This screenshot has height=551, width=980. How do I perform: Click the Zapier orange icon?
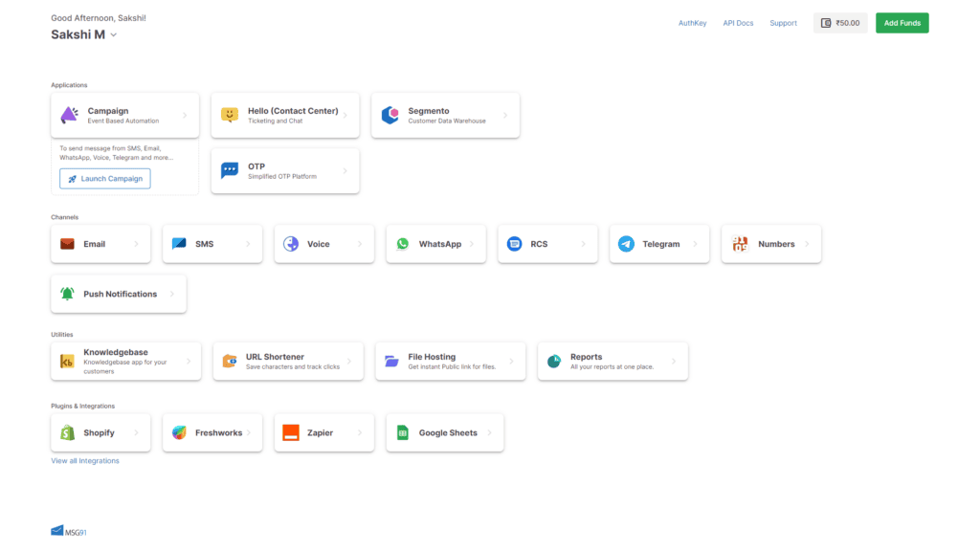click(x=291, y=432)
